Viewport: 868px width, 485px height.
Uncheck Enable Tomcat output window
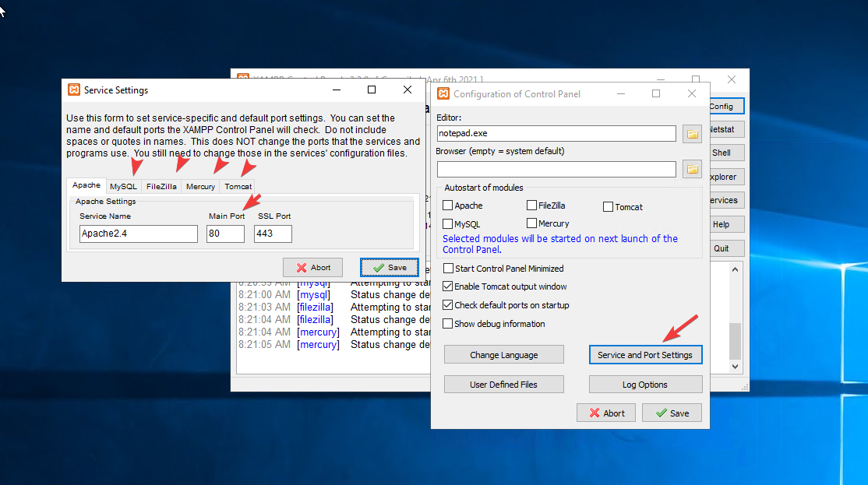click(x=448, y=286)
